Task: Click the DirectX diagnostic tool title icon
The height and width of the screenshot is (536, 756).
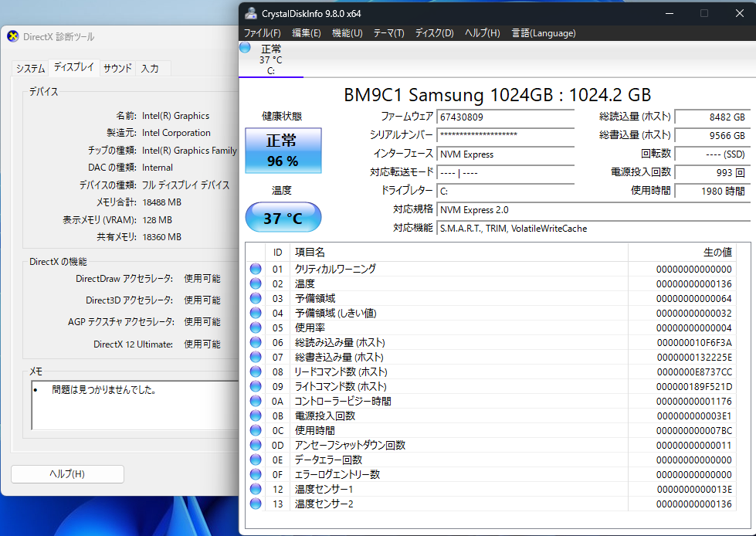Action: [13, 36]
